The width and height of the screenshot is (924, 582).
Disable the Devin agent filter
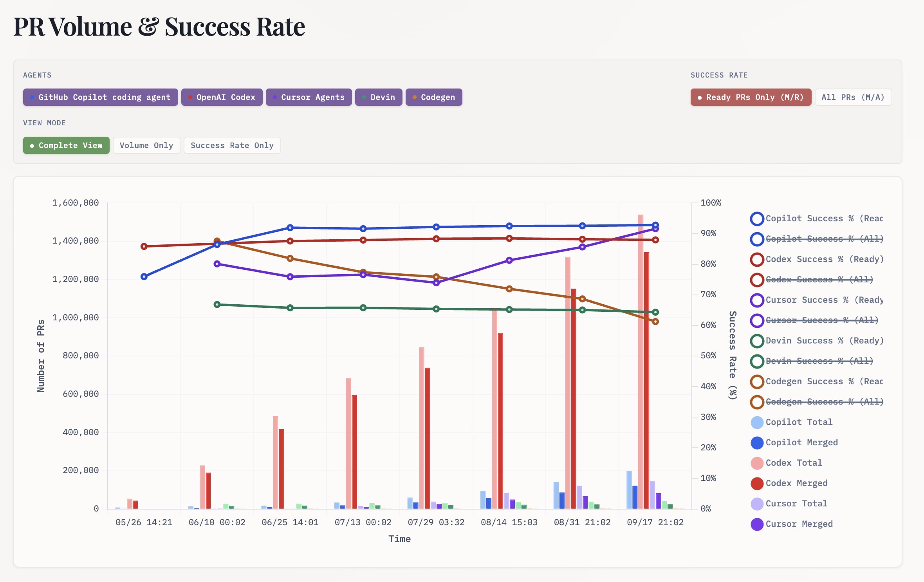[x=378, y=97]
